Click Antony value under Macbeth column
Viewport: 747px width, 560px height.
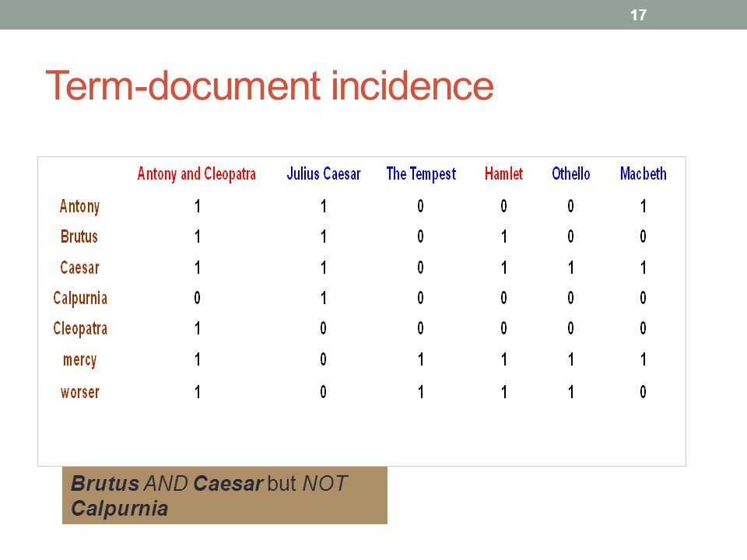click(x=644, y=206)
